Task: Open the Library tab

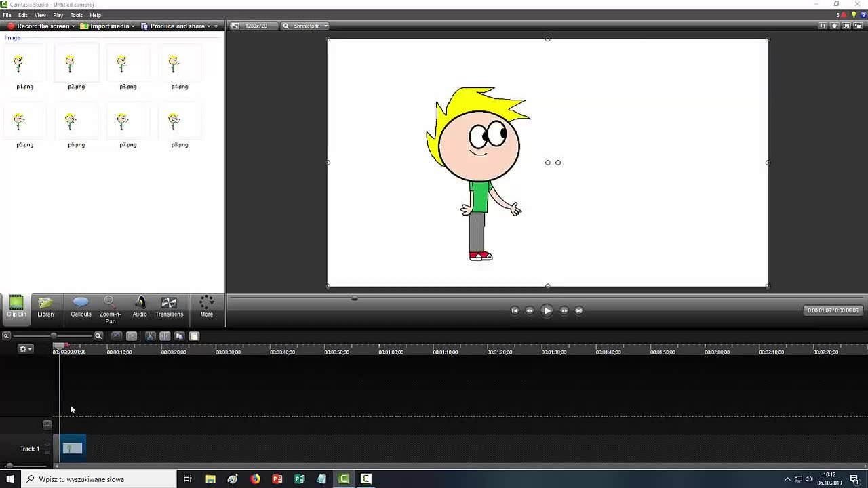Action: [x=46, y=306]
